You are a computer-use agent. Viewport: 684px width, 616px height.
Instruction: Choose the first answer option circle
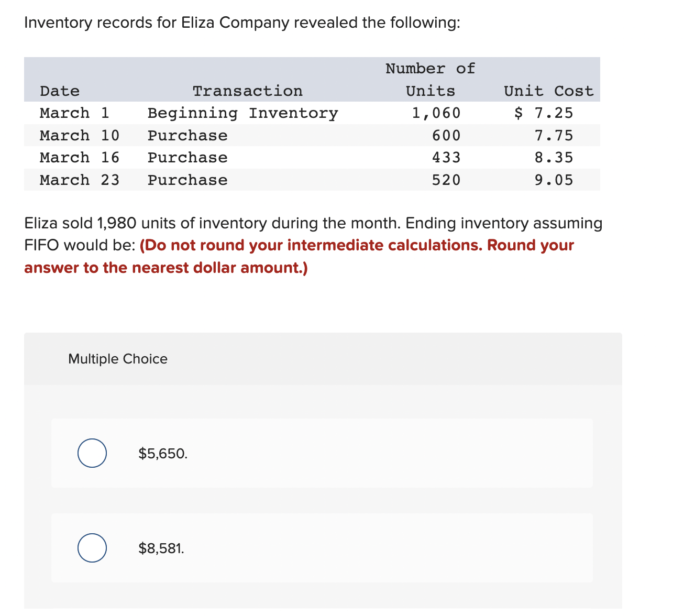92,453
